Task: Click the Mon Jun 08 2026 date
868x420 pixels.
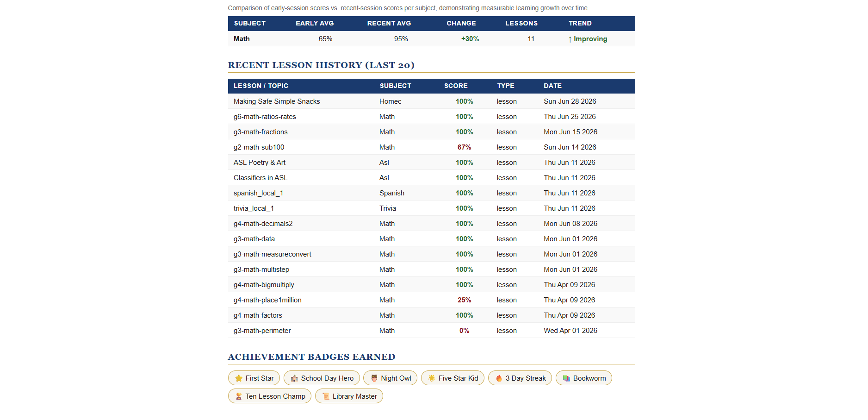Action: (x=570, y=224)
